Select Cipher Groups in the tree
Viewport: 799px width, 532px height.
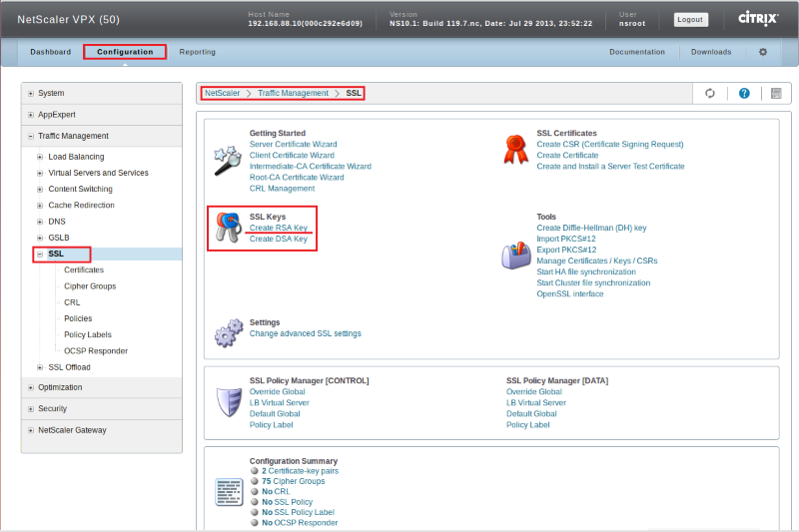point(90,286)
